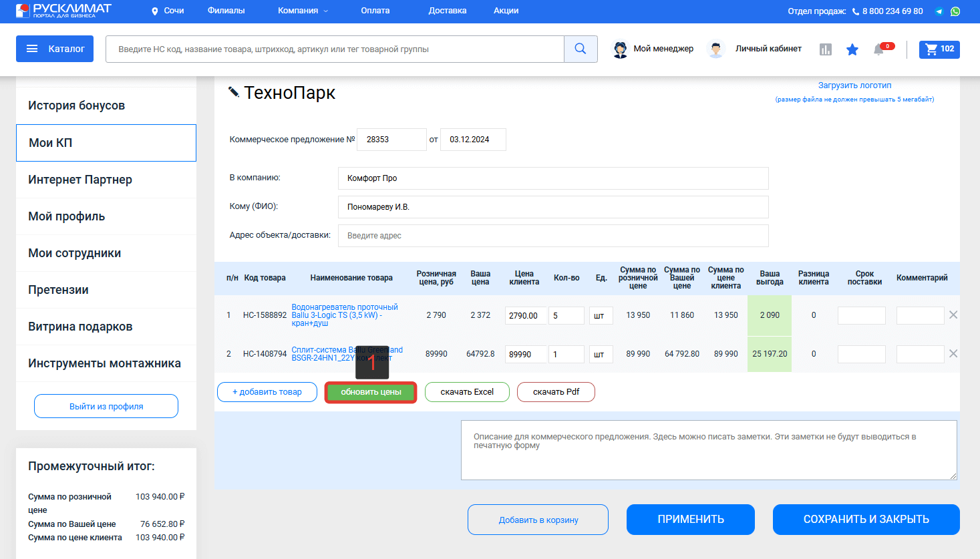980x559 pixels.
Task: Click the Личный кабинет avatar icon
Action: [x=716, y=49]
